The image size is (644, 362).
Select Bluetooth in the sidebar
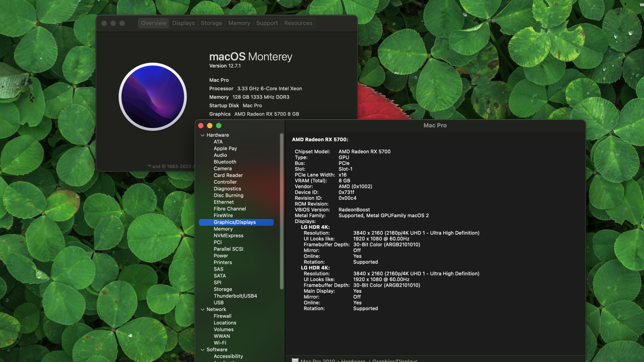(x=225, y=162)
